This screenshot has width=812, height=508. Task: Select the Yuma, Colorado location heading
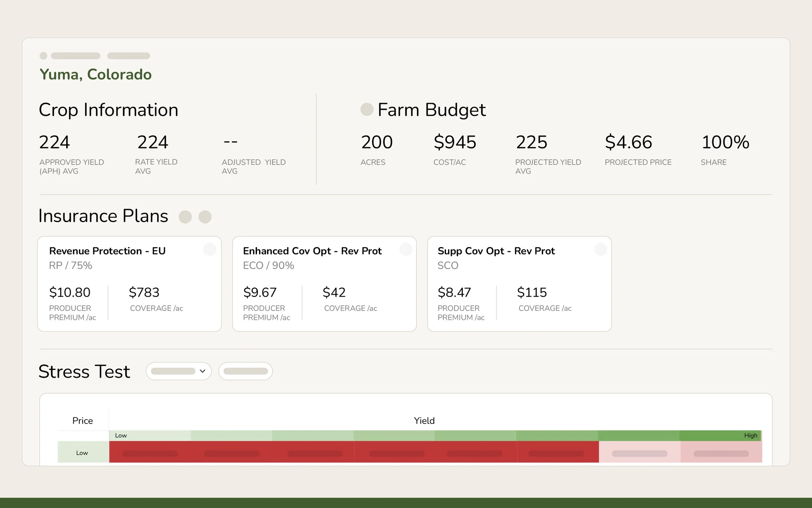click(96, 74)
